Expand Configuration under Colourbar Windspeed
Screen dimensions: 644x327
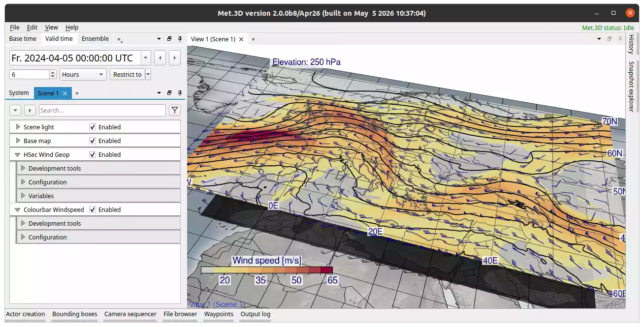23,237
